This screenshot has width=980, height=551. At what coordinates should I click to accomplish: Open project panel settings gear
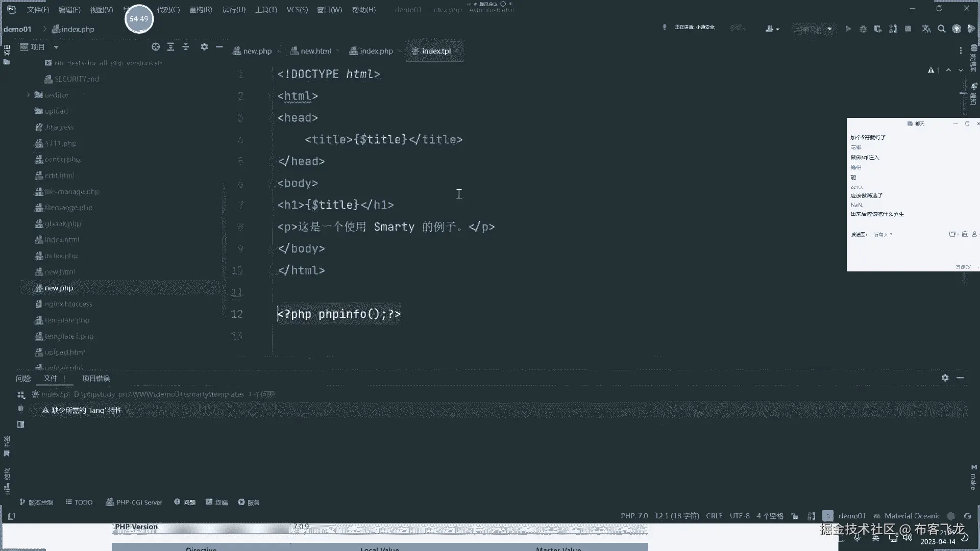(204, 47)
